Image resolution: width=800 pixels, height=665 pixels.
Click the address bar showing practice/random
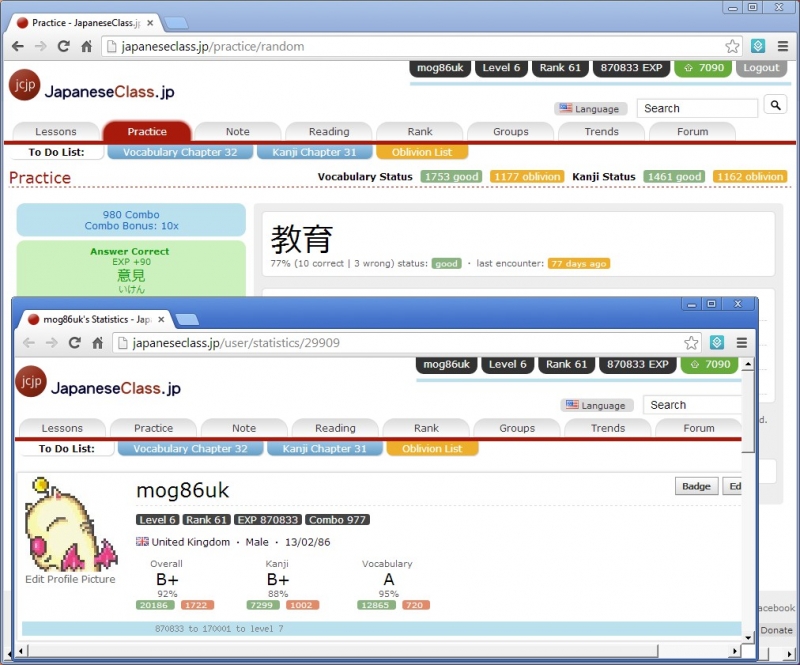pyautogui.click(x=420, y=46)
